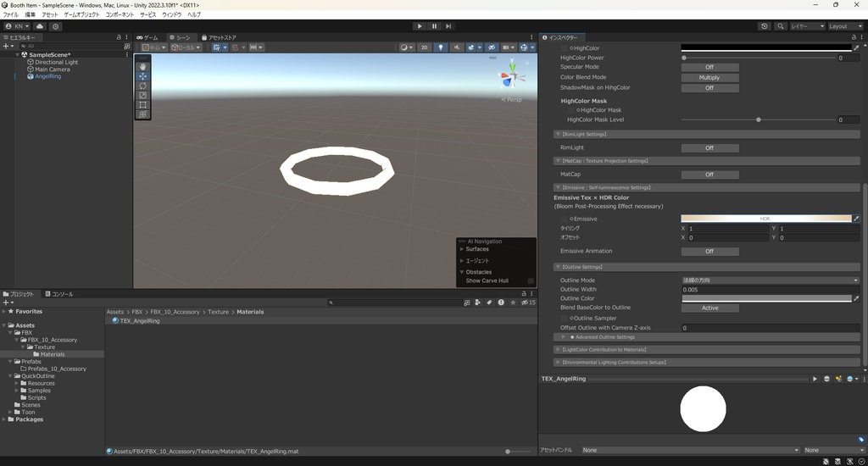
Task: Change material preview shape icon
Action: click(x=827, y=379)
